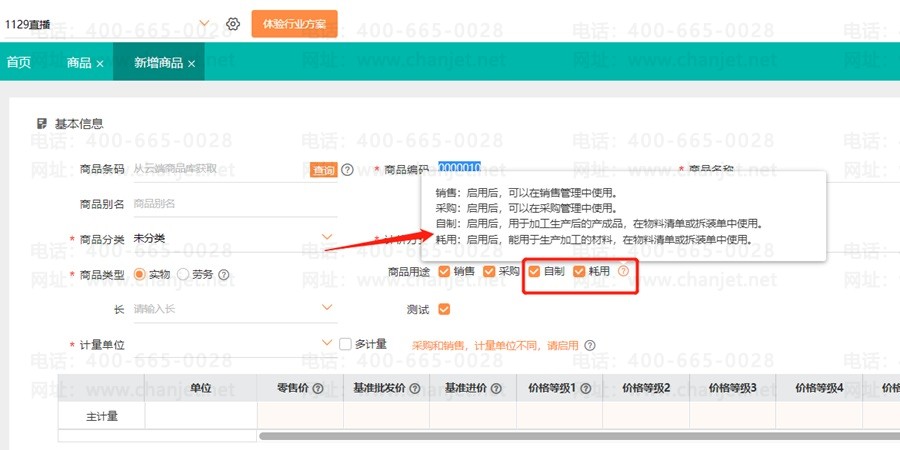Click the 主计量 单位 table cell
900x450 pixels.
pyautogui.click(x=201, y=416)
